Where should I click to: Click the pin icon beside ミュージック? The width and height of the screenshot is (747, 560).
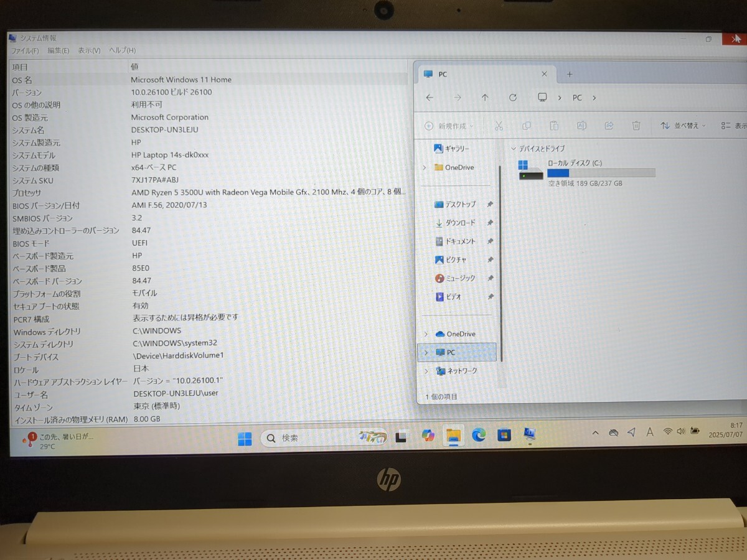coord(490,278)
